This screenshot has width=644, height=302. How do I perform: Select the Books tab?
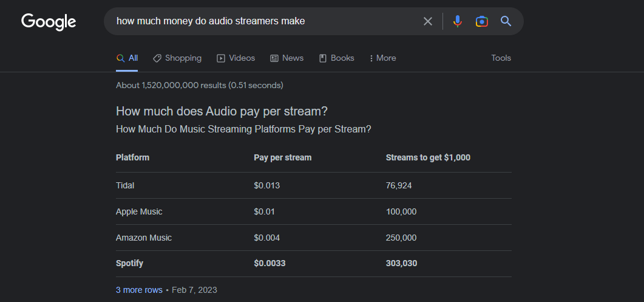(x=336, y=58)
